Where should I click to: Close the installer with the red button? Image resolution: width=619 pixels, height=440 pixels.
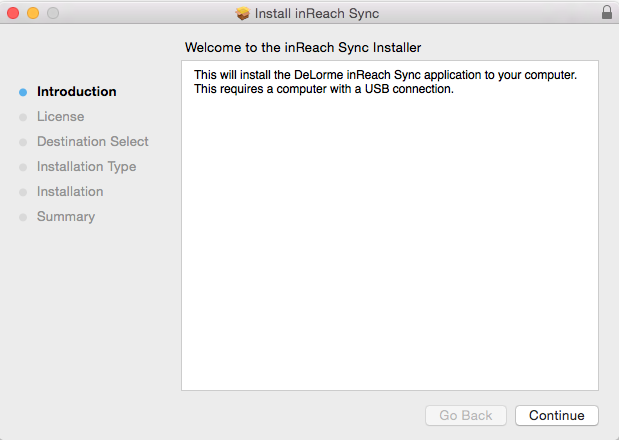pyautogui.click(x=13, y=13)
